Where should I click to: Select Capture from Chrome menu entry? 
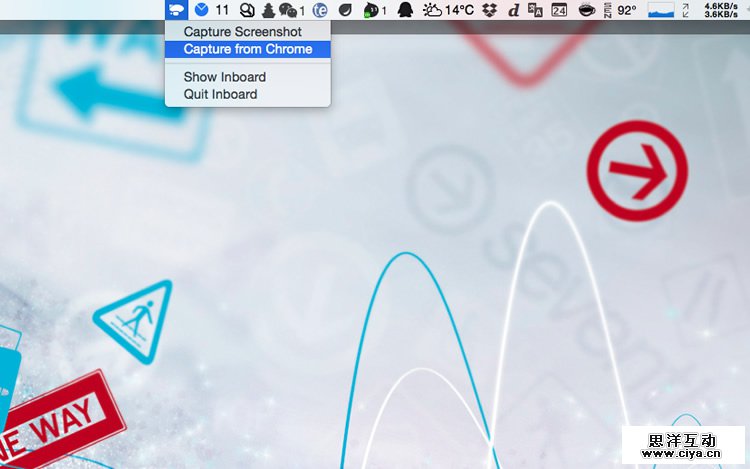click(248, 49)
